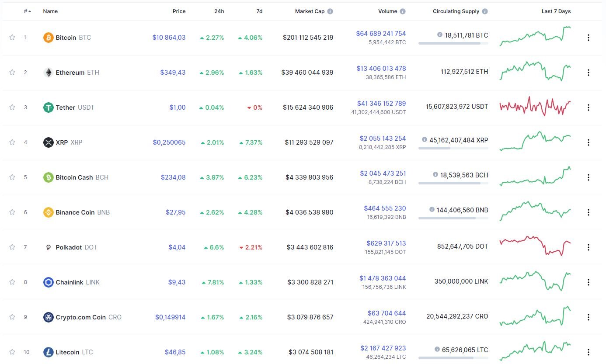Open XRP price link $0,250065

click(169, 142)
